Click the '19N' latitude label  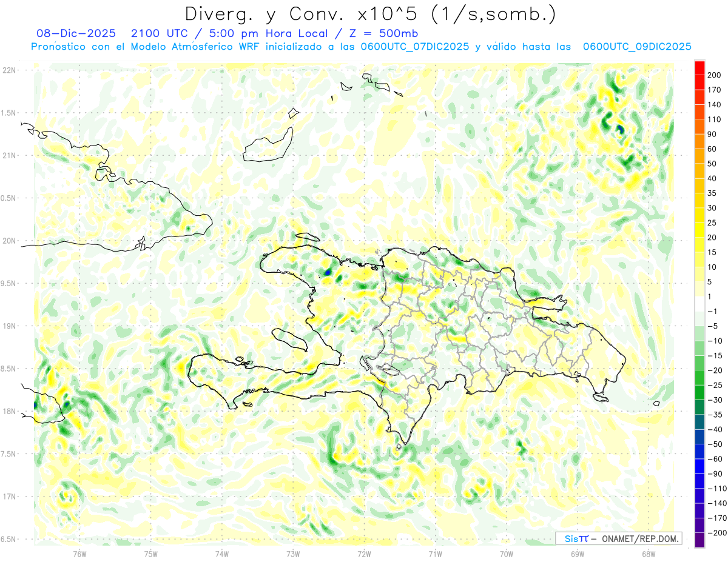point(9,326)
